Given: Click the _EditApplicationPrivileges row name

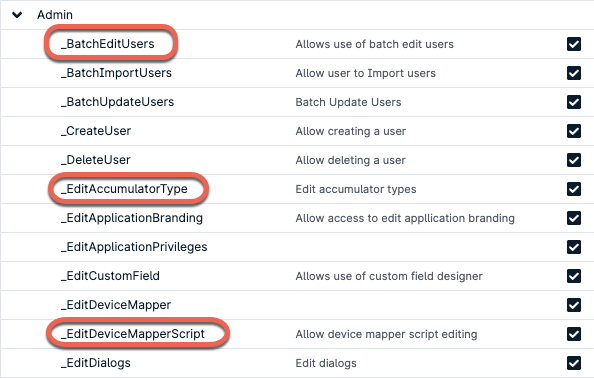Looking at the screenshot, I should (x=134, y=247).
